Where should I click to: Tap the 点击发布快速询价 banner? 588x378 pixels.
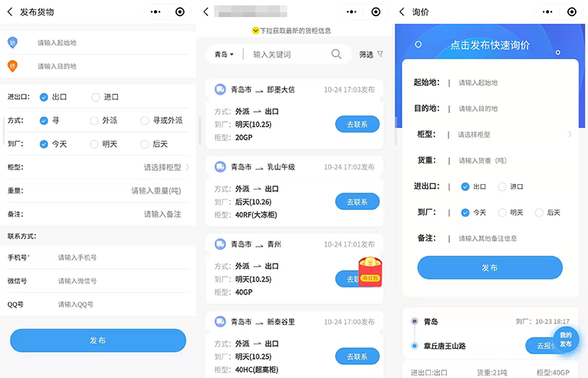[489, 45]
